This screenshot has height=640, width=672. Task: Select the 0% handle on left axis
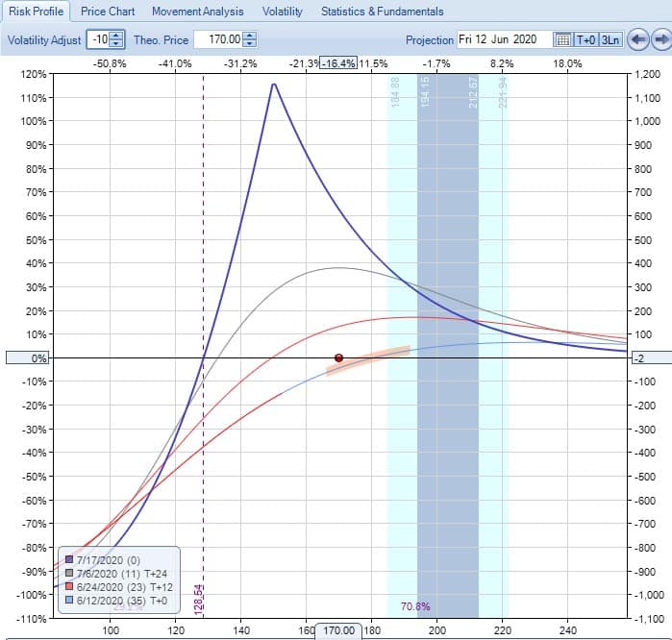[x=28, y=358]
